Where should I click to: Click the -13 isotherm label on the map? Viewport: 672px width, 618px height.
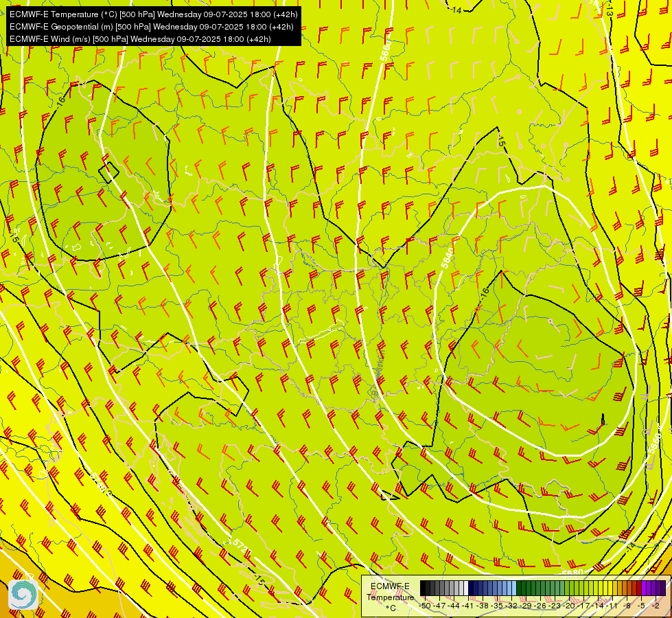click(x=609, y=10)
